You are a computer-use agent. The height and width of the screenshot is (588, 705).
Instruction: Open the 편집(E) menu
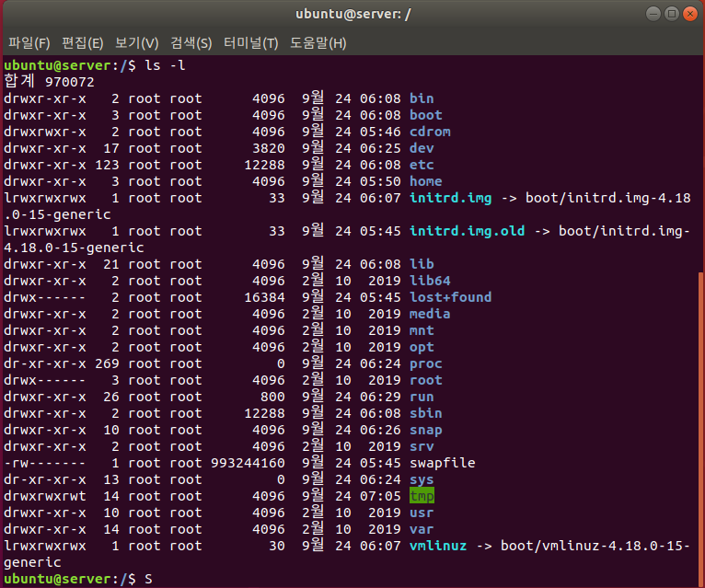click(82, 43)
